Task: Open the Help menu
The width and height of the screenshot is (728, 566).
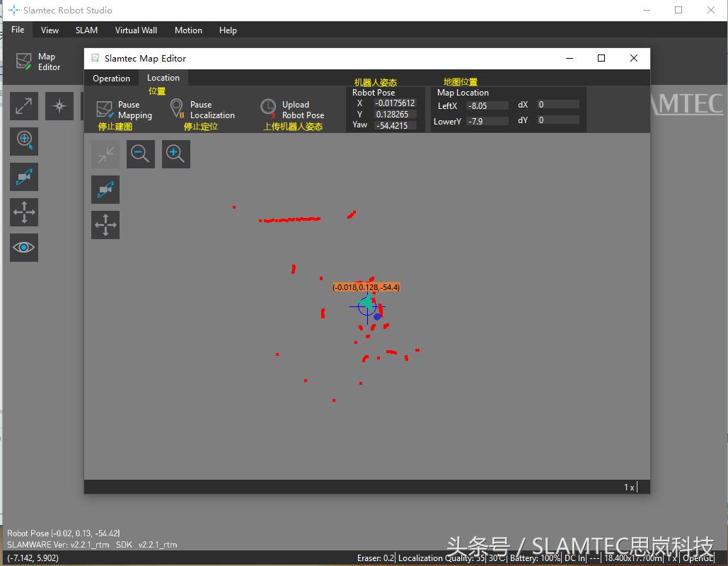Action: pos(228,30)
